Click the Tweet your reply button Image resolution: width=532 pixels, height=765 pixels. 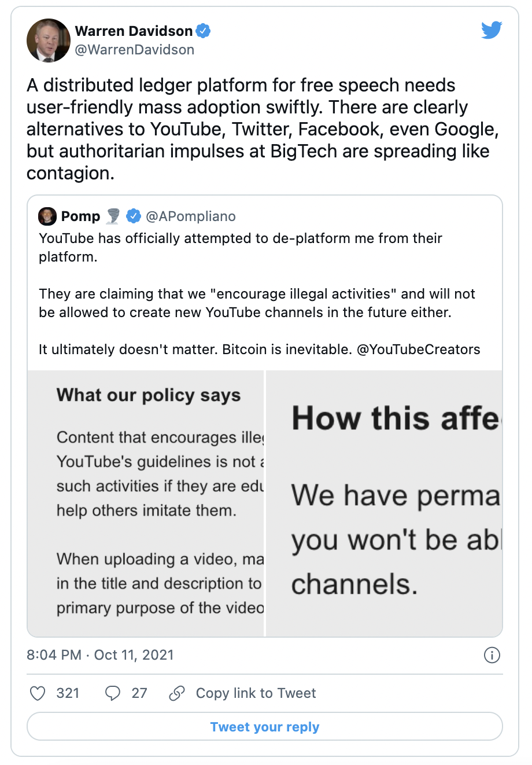(x=265, y=727)
